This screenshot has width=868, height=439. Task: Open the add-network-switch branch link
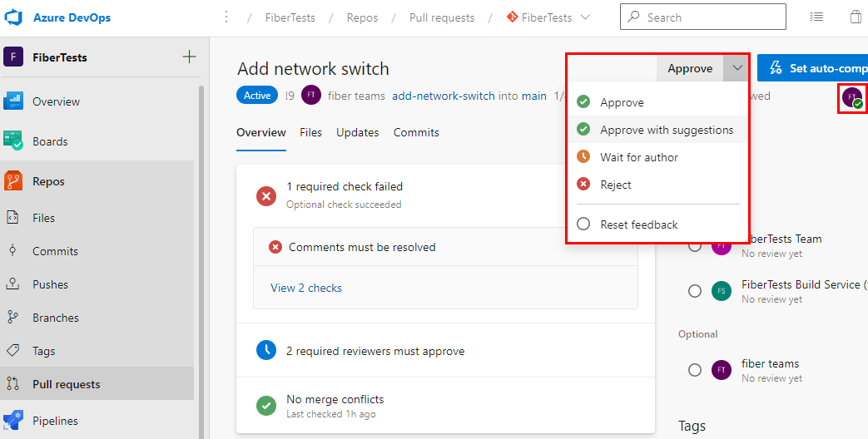point(444,96)
